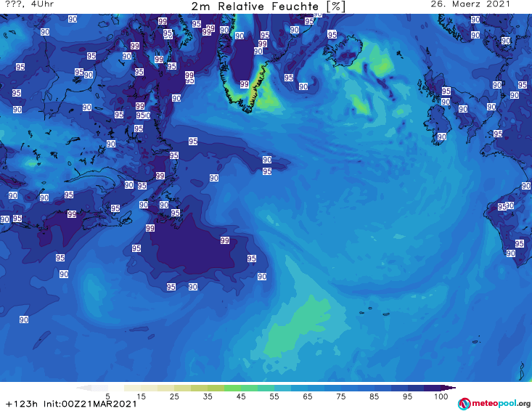Click the '???, 4Uhr' time label
This screenshot has width=532, height=411.
click(x=29, y=4)
